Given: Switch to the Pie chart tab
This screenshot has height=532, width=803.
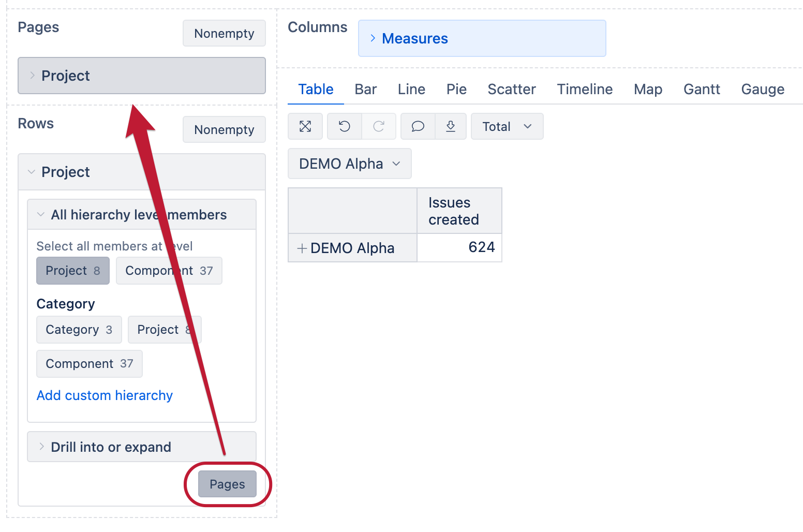Looking at the screenshot, I should (456, 89).
